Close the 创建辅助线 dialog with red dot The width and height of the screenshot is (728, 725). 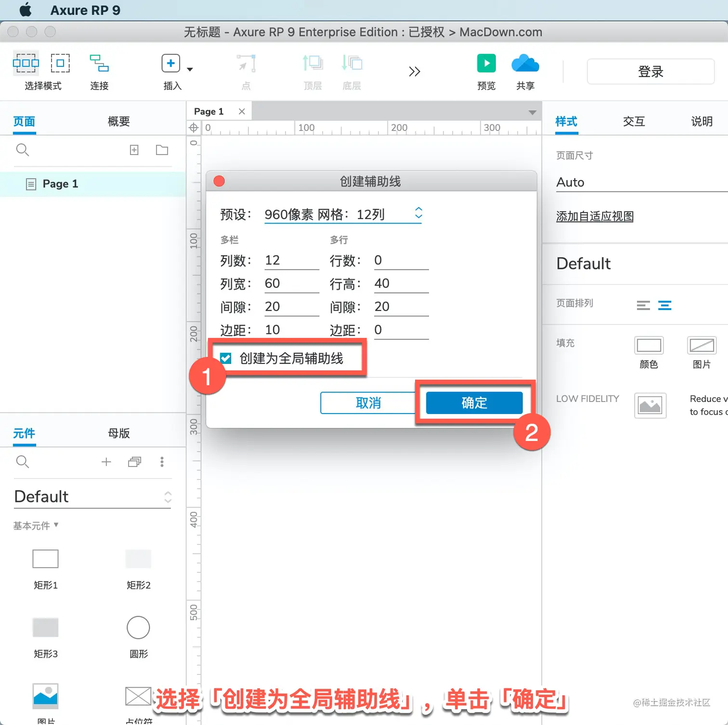tap(219, 181)
